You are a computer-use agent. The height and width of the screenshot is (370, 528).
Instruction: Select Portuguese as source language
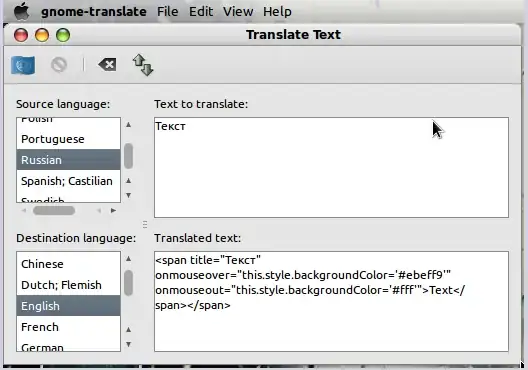point(68,139)
